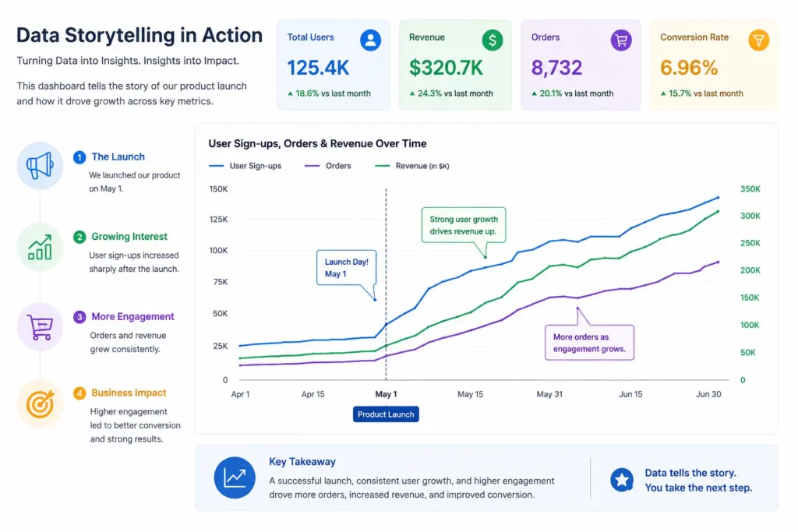This screenshot has height=532, width=798.
Task: Click the May 15 x-axis label
Action: [470, 394]
